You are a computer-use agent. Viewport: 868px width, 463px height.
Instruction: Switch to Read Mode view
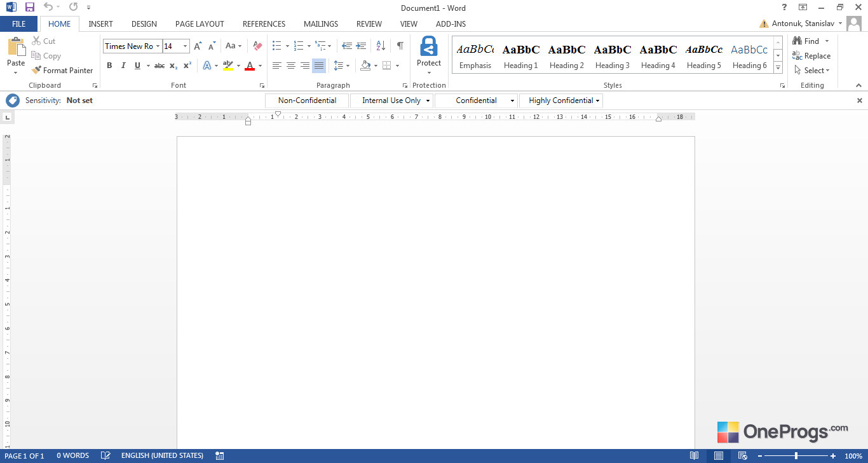[x=695, y=456]
